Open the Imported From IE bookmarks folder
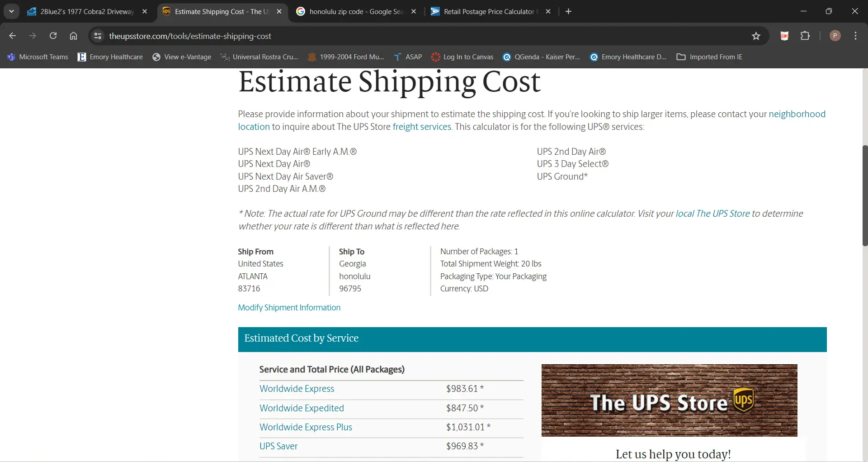Image resolution: width=868 pixels, height=462 pixels. click(x=709, y=57)
